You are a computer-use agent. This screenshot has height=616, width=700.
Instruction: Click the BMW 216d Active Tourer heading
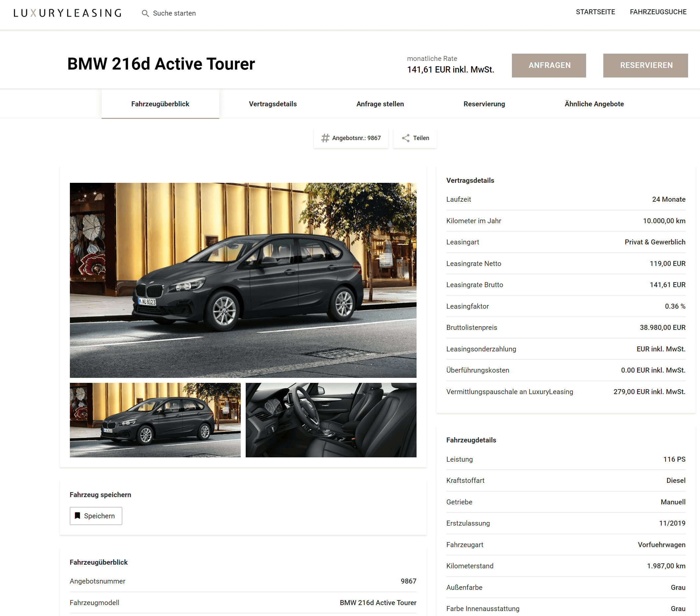tap(161, 64)
